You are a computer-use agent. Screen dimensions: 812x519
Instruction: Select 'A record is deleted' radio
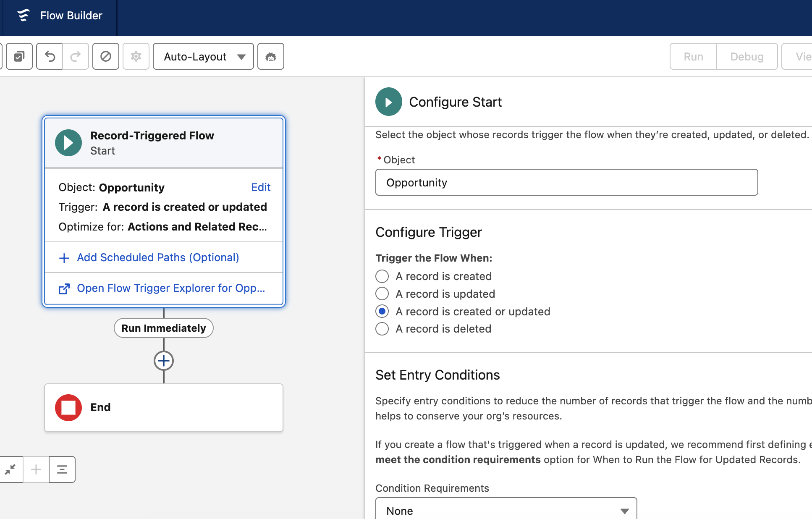(x=382, y=329)
